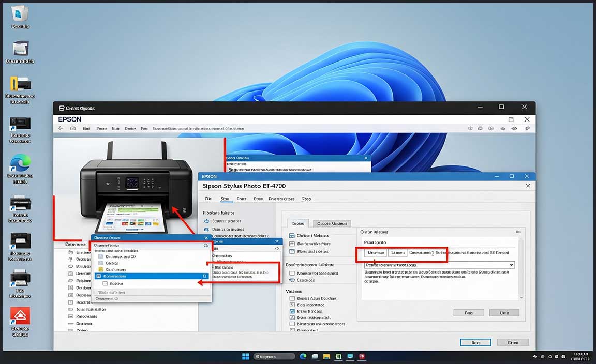This screenshot has height=364, width=596.
Task: Click the Windows Start button on the taskbar
Action: (246, 356)
